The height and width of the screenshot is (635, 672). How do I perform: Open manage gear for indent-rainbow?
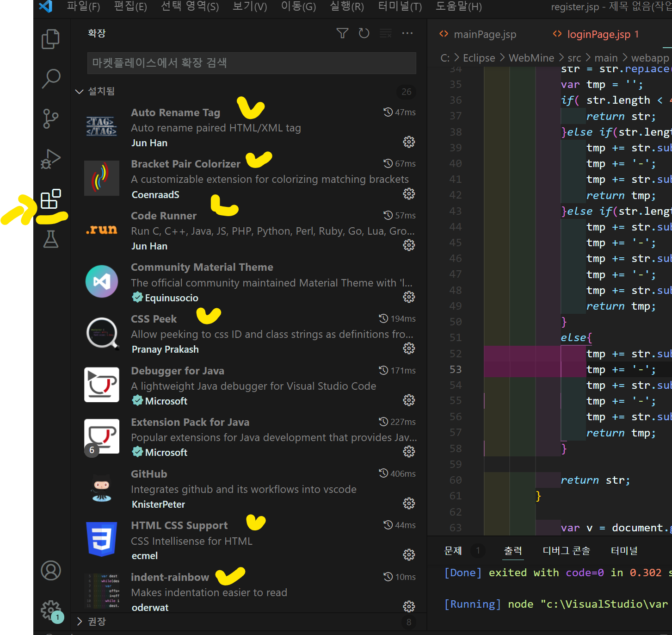click(x=409, y=606)
